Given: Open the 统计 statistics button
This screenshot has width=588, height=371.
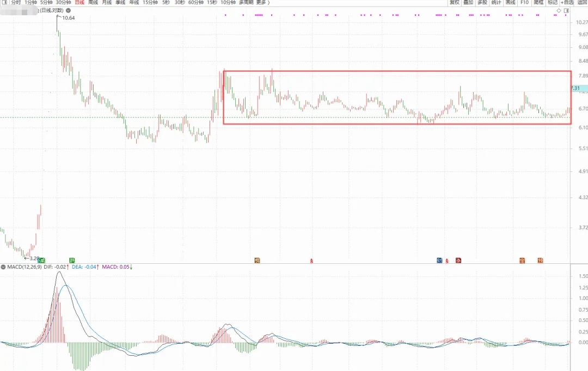Looking at the screenshot, I should click(496, 2).
